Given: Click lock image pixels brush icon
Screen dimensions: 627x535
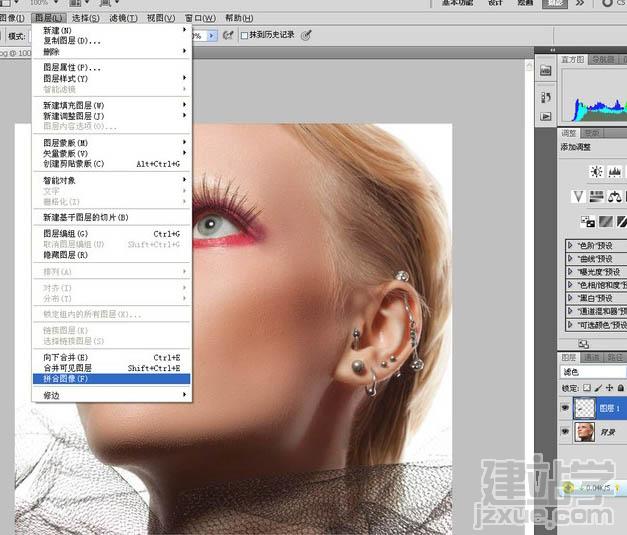Looking at the screenshot, I should (x=598, y=388).
